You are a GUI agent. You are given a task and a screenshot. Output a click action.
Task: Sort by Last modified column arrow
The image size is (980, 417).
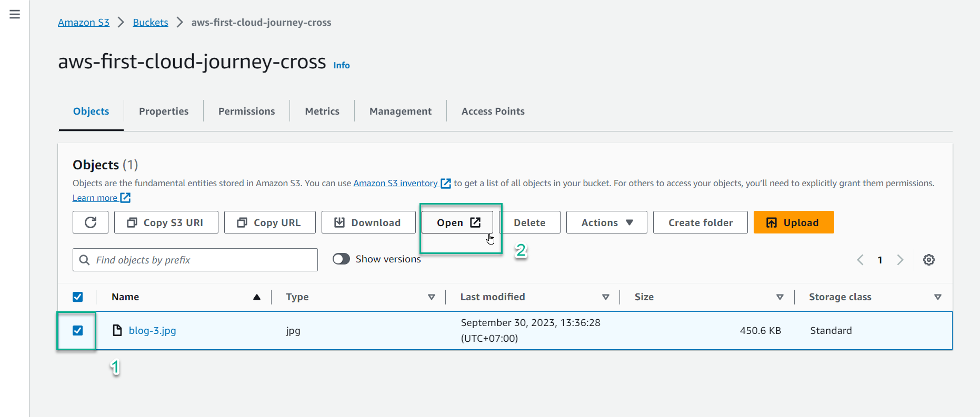pyautogui.click(x=606, y=297)
